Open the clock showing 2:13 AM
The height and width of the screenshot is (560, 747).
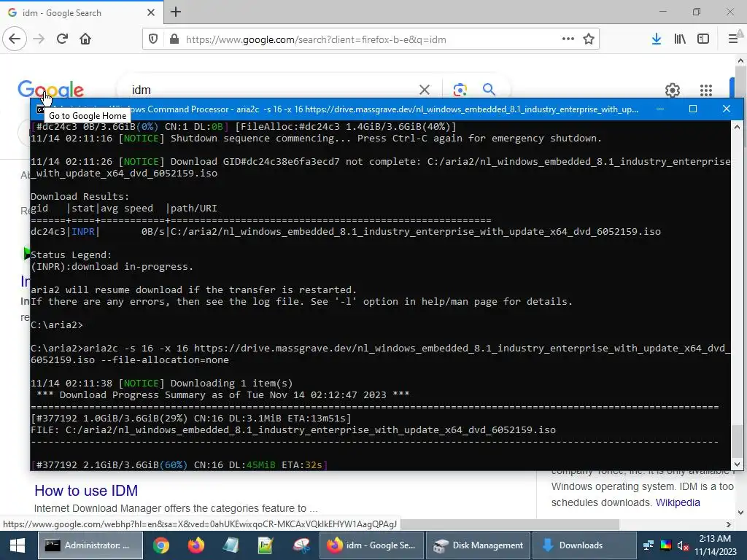click(715, 545)
